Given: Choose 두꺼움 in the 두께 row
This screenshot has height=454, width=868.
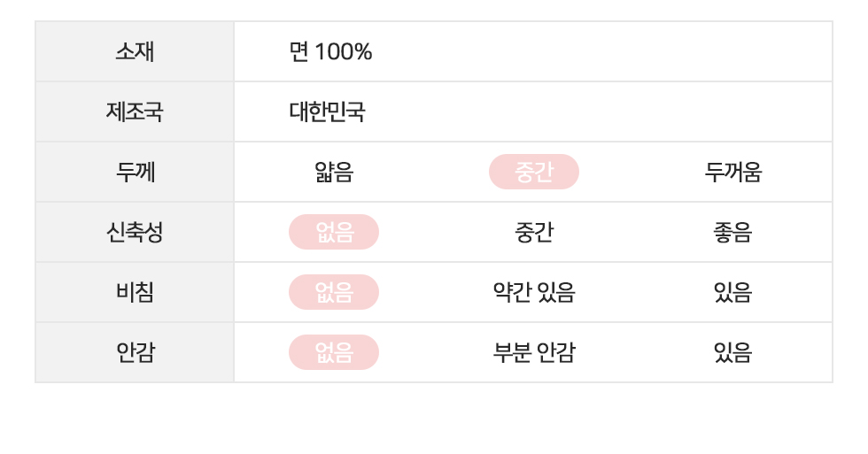Looking at the screenshot, I should (732, 172).
